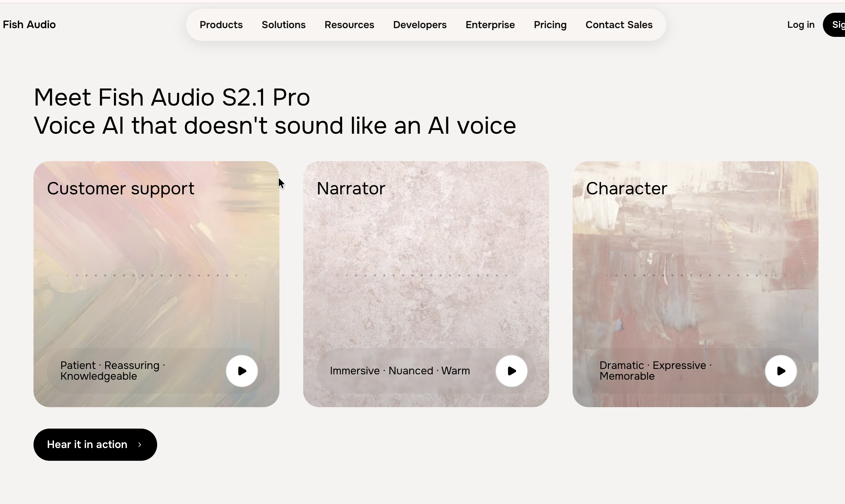
Task: Click the Customer support waveform dots
Action: click(156, 275)
